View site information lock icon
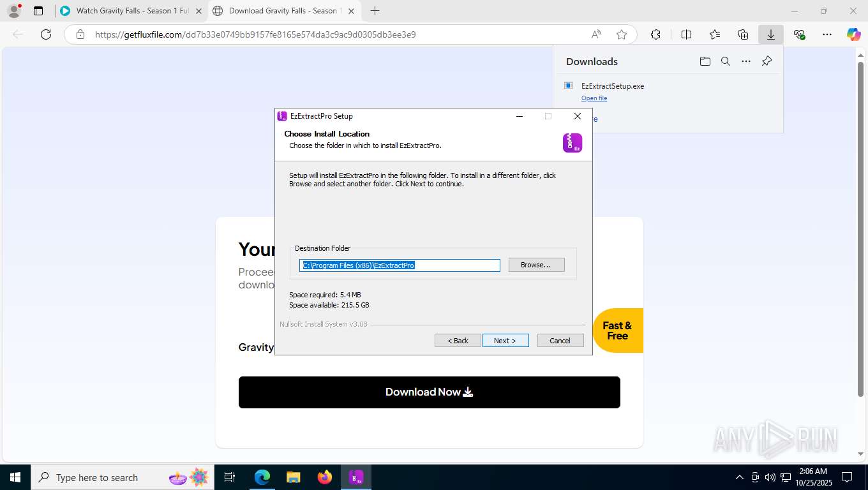Viewport: 868px width, 490px height. pyautogui.click(x=80, y=34)
